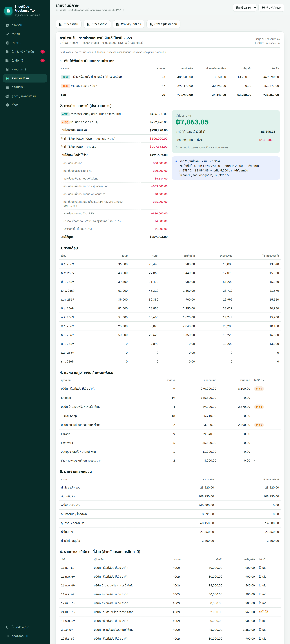Click the ออกจากระบบ logout icon

7,636
